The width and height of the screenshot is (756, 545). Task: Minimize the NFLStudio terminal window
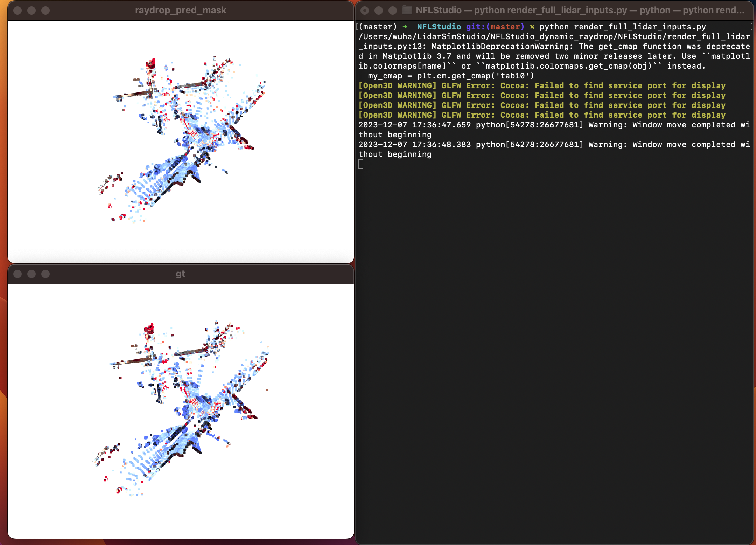point(379,11)
